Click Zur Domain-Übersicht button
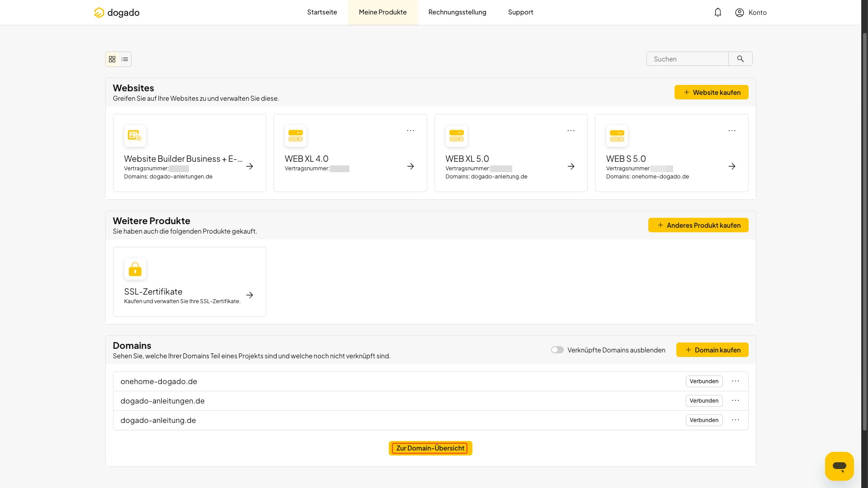 430,448
